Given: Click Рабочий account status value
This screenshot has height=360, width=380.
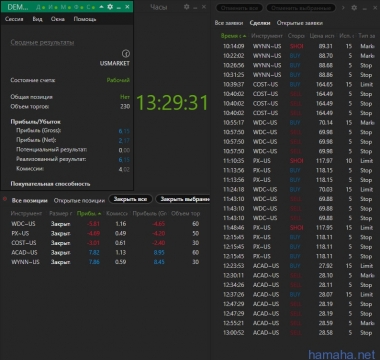Looking at the screenshot, I should tap(118, 80).
